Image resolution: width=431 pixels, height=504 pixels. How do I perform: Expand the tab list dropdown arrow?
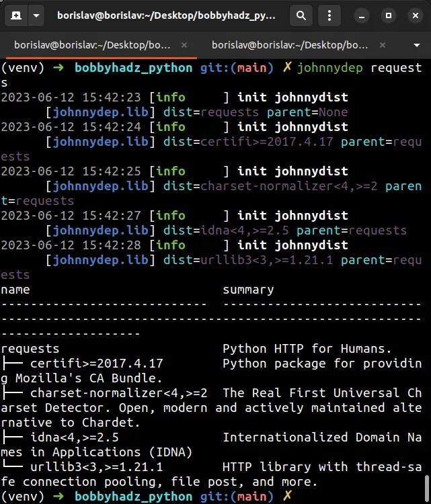[417, 45]
